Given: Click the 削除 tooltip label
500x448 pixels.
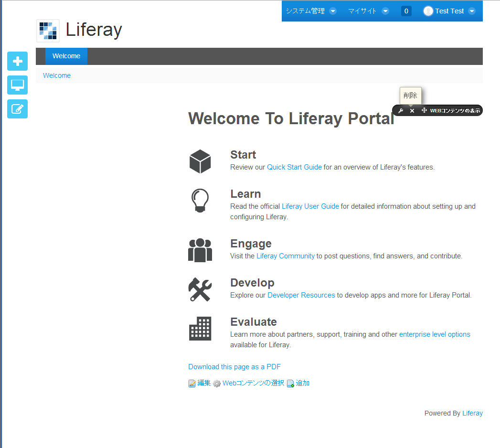Looking at the screenshot, I should [x=410, y=96].
